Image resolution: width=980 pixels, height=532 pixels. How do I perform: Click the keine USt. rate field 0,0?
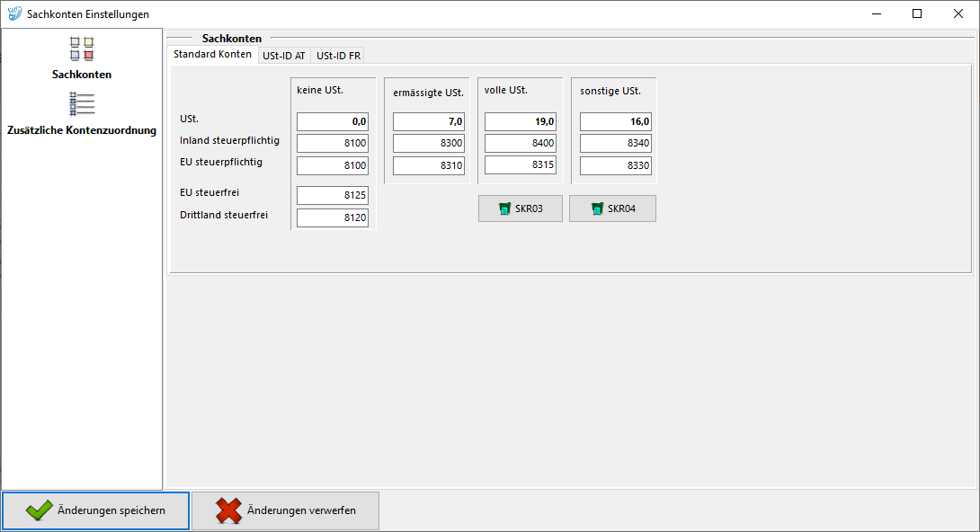[333, 121]
